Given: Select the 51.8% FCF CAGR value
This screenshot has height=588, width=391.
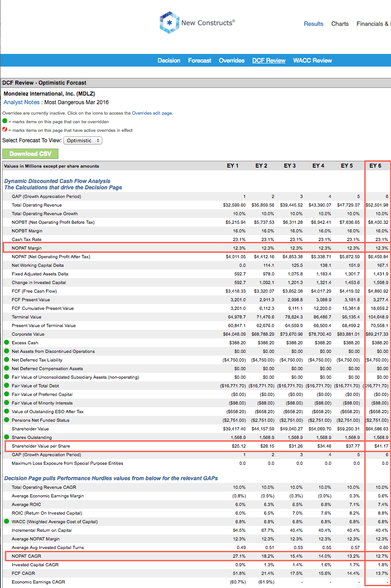Looking at the screenshot, I should (x=239, y=574).
